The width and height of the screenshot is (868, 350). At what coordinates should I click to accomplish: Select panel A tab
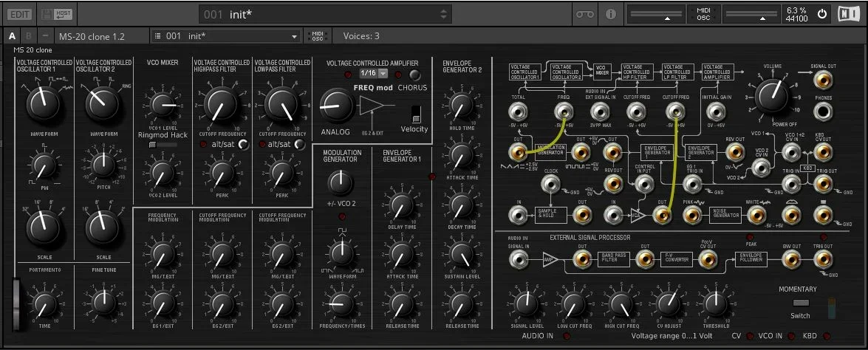13,36
